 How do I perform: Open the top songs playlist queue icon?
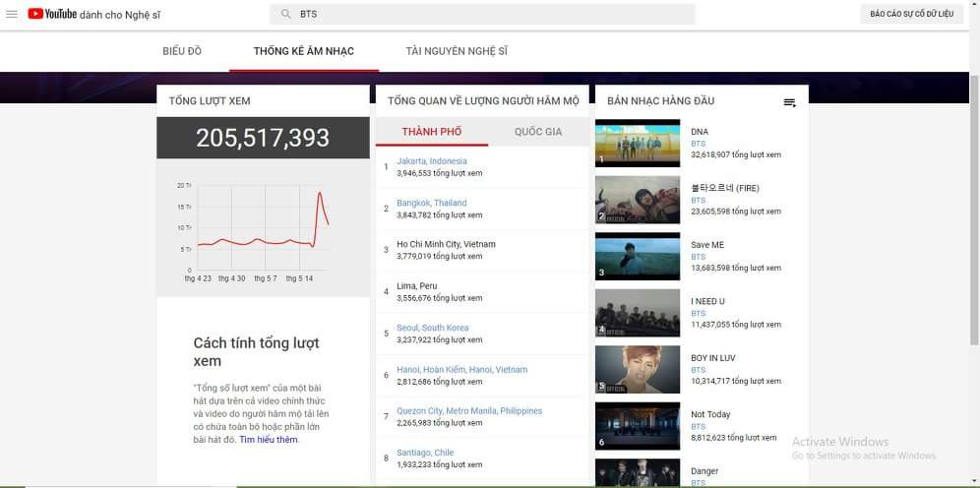(790, 103)
